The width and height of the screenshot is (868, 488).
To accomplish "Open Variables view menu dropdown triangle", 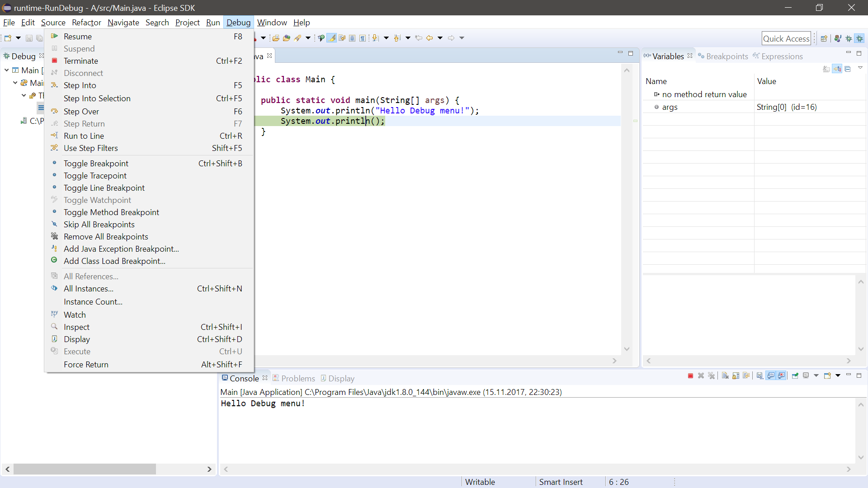I will (x=860, y=68).
